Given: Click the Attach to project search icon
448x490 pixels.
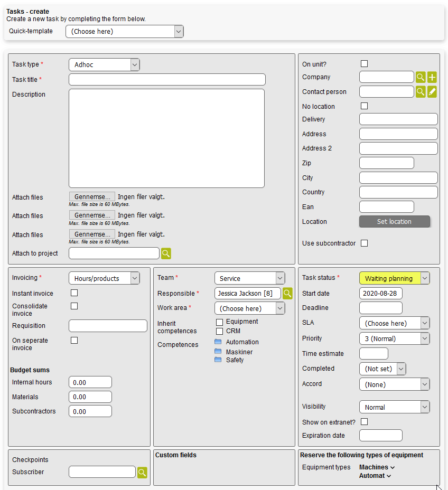Looking at the screenshot, I should pos(166,253).
